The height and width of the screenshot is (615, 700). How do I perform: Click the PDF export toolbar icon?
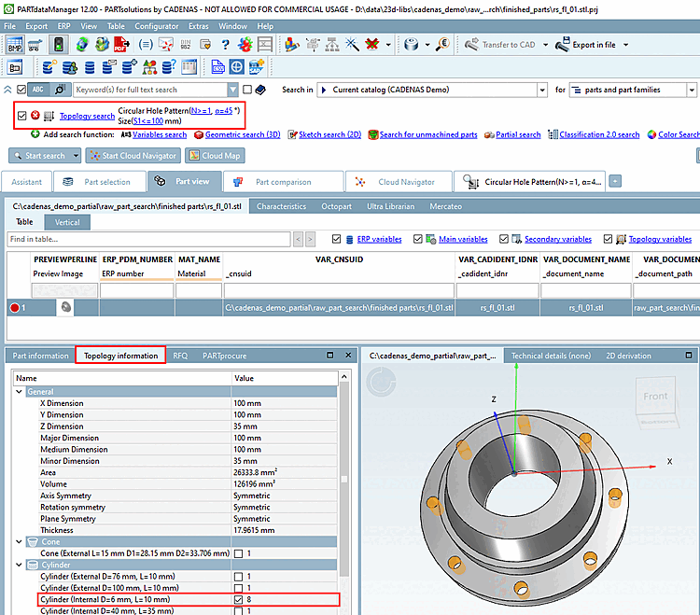(x=122, y=44)
